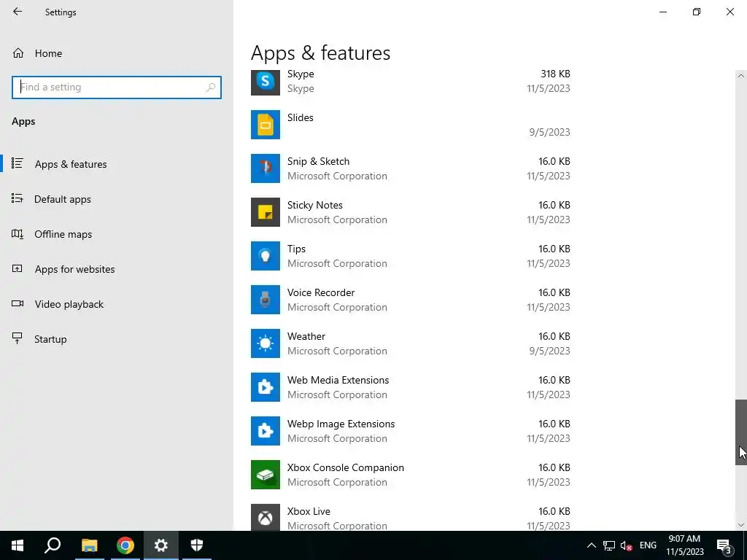
Task: Click the scrollbar thumb of the apps list
Action: (741, 432)
